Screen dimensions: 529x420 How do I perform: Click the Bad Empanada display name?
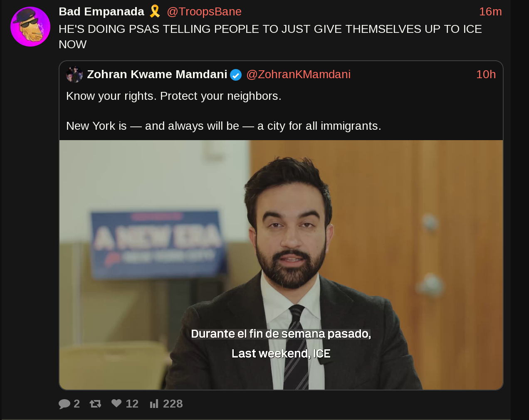click(101, 12)
